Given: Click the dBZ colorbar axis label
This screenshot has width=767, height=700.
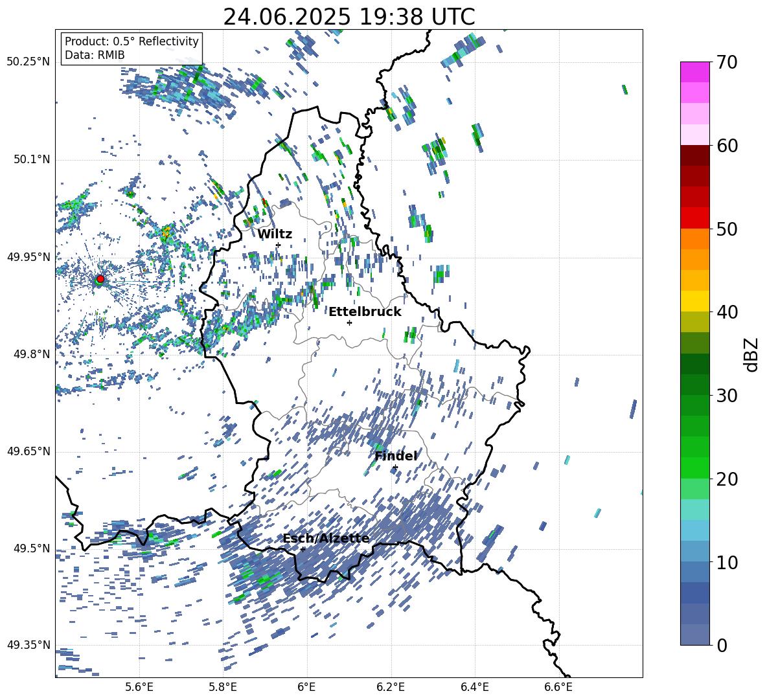Looking at the screenshot, I should tap(752, 354).
